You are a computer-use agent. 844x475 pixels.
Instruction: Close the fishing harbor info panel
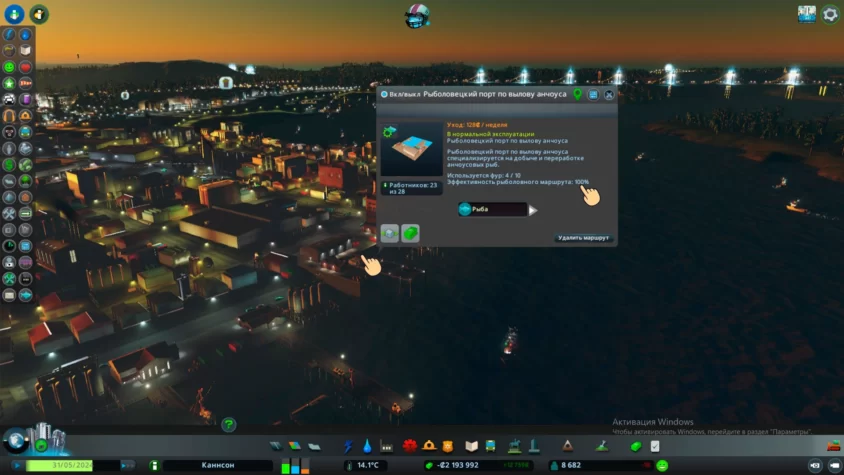609,95
